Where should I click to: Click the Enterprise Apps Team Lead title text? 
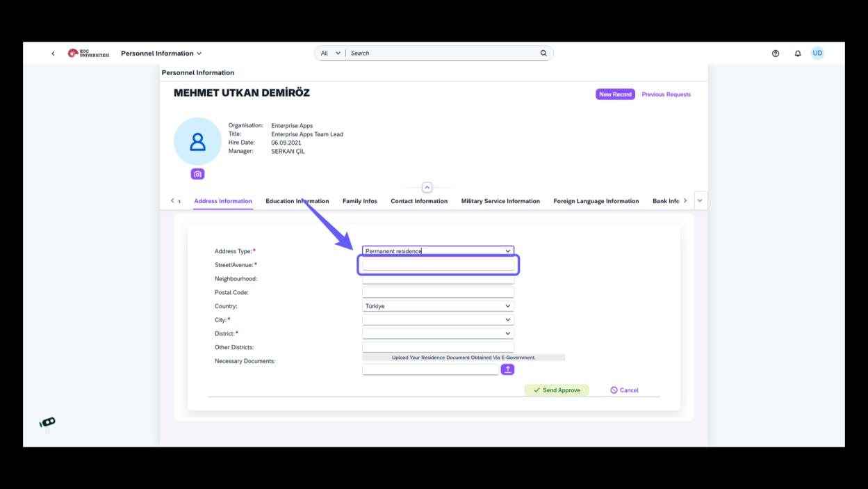click(x=307, y=134)
